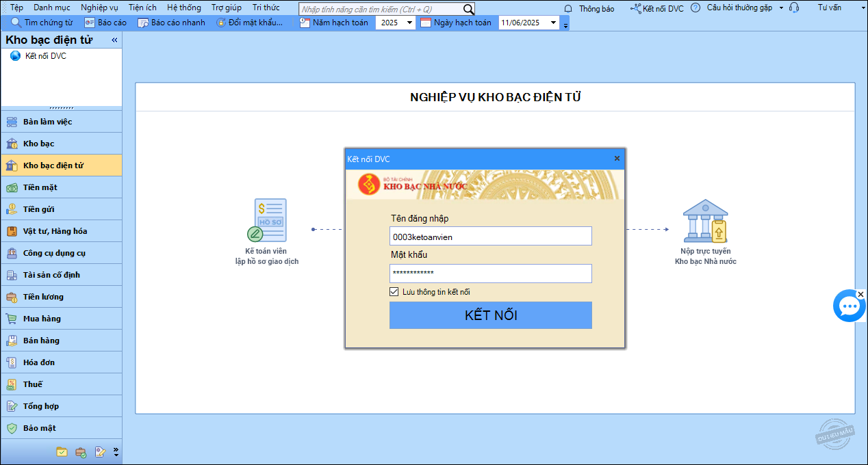
Task: Click the Hồ sơ document icon
Action: (267, 220)
